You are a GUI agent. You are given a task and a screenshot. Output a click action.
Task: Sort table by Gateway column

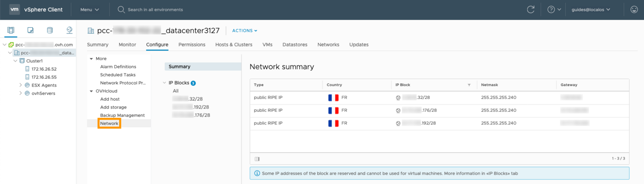[x=569, y=85]
